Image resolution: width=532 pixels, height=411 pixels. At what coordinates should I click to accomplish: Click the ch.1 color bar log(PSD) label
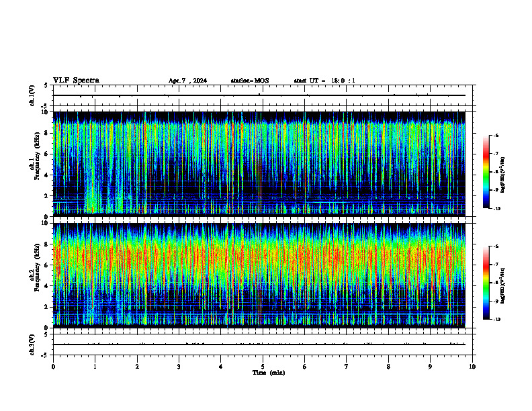503,175
